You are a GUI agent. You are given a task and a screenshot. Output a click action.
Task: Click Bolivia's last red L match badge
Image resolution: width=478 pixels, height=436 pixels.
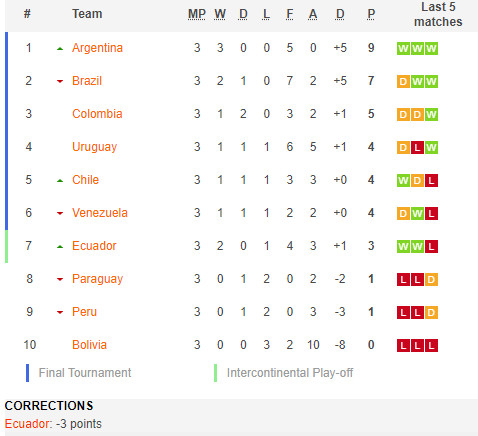431,345
